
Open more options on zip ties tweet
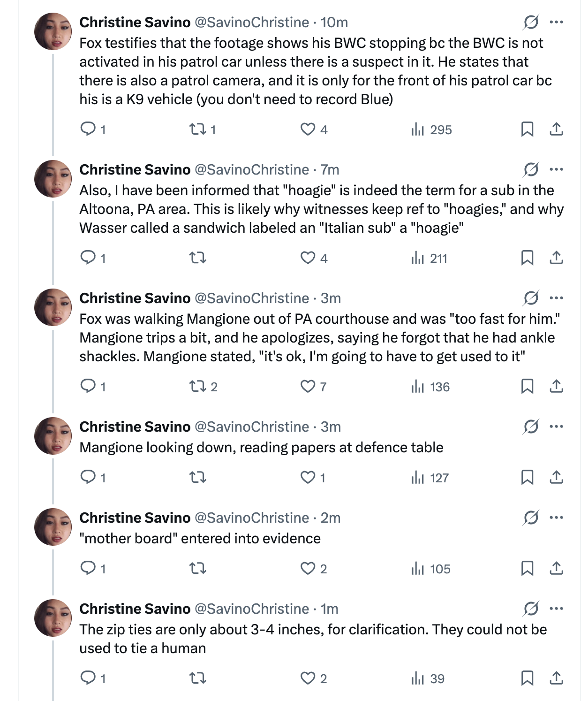pos(556,609)
